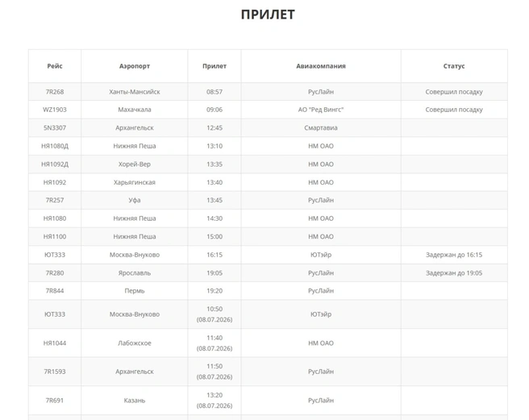
Task: Click the status 'Задержан до 16:15'
Action: click(x=454, y=255)
